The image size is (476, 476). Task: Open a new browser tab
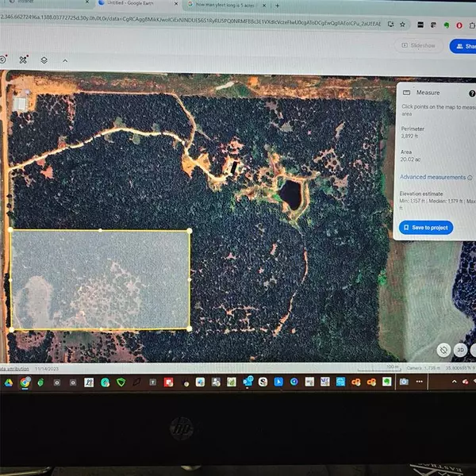(x=277, y=5)
